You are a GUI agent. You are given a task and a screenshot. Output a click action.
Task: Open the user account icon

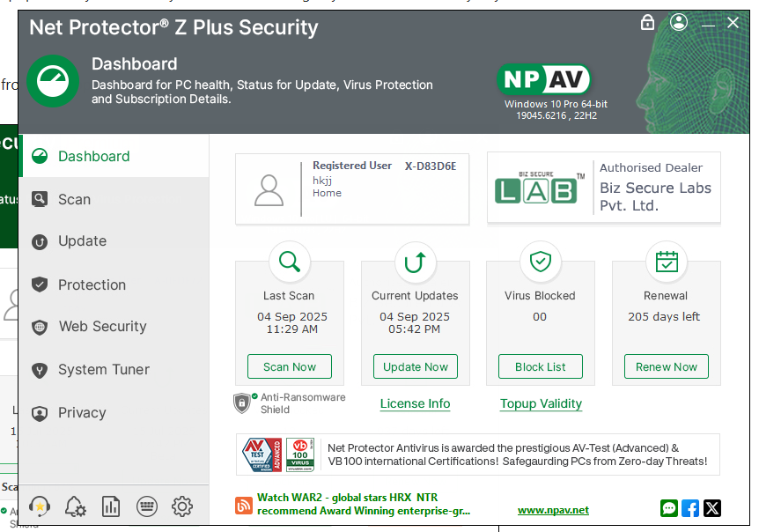pyautogui.click(x=678, y=23)
